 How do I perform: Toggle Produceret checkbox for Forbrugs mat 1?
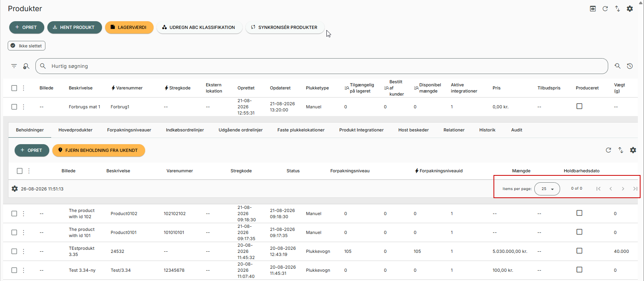579,106
